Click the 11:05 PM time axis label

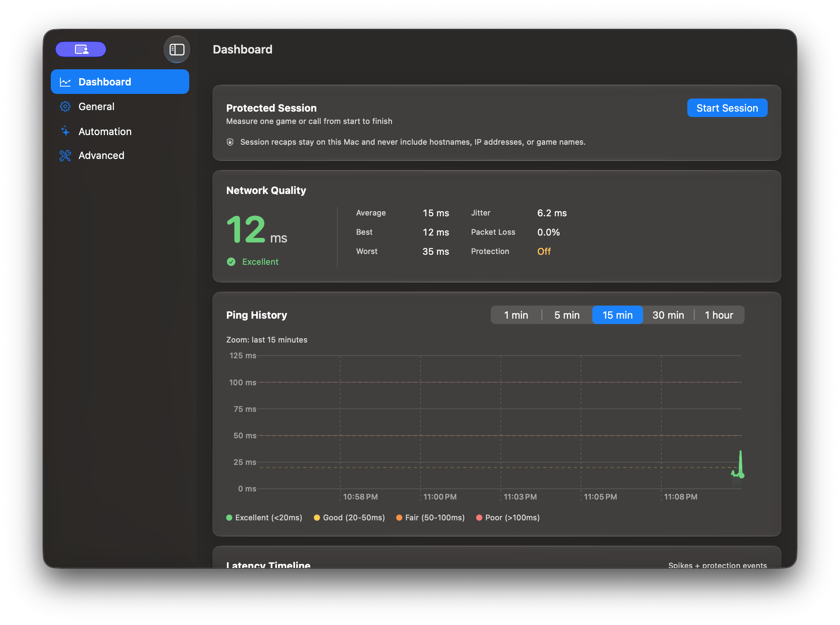coord(600,497)
